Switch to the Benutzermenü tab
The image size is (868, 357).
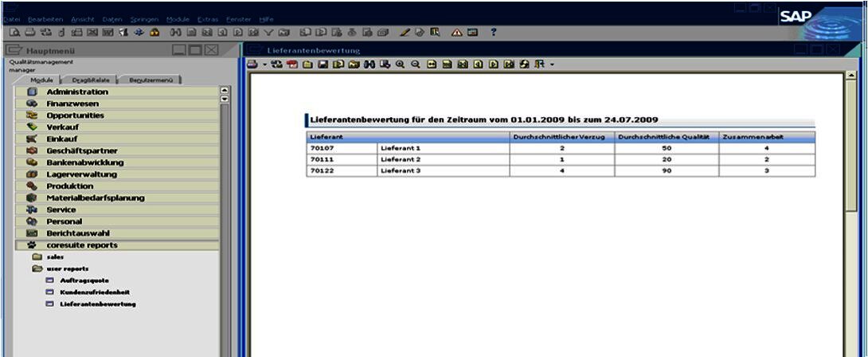pos(151,80)
